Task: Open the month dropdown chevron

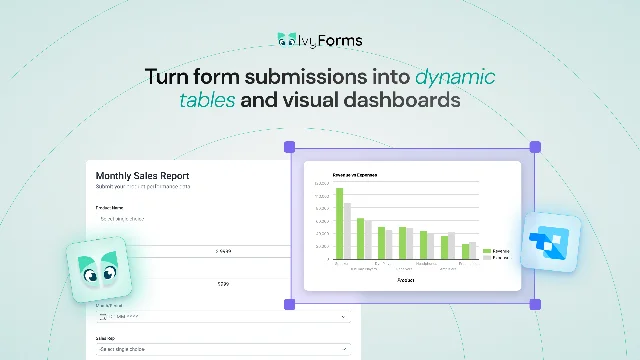Action: (x=343, y=317)
